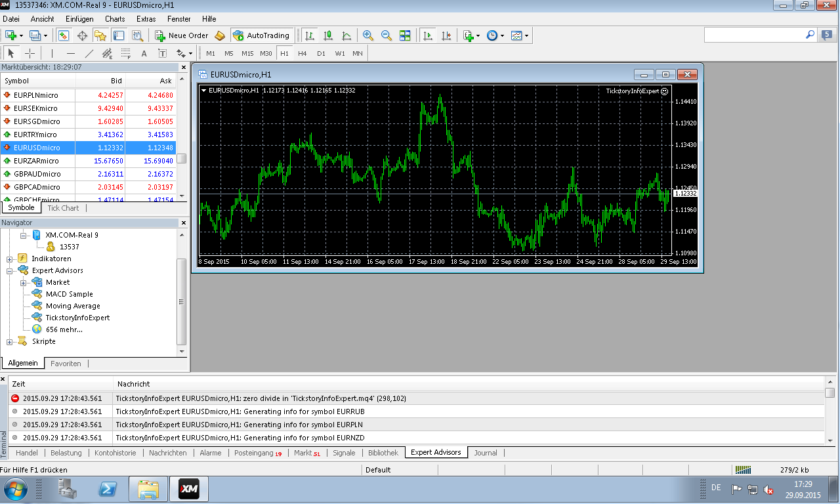The image size is (840, 504).
Task: Select the EURTRYmicro row in Marktübersicht
Action: tap(89, 135)
